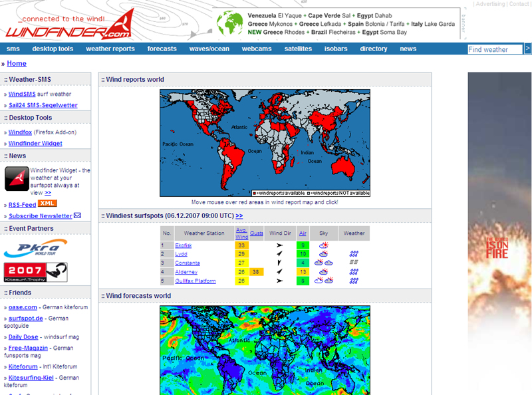Screen dimensions: 532x395
Task: Click the orange XML feed badge
Action: click(47, 203)
